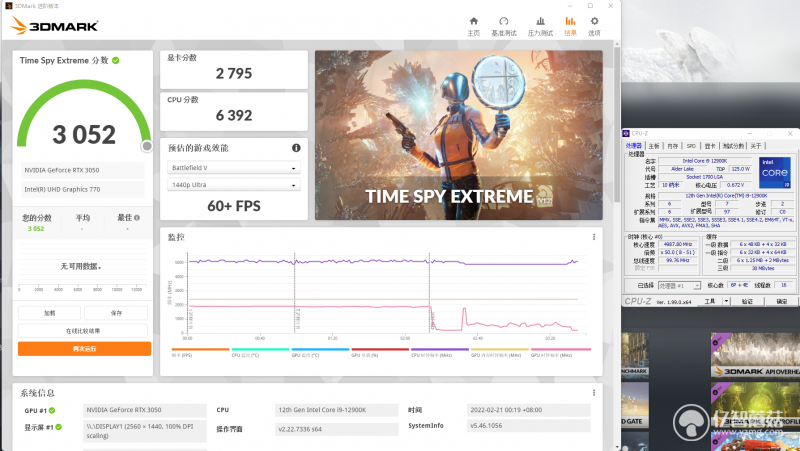Select Intel(R) UHD Graphics 770 entry
The width and height of the screenshot is (800, 451).
point(83,189)
